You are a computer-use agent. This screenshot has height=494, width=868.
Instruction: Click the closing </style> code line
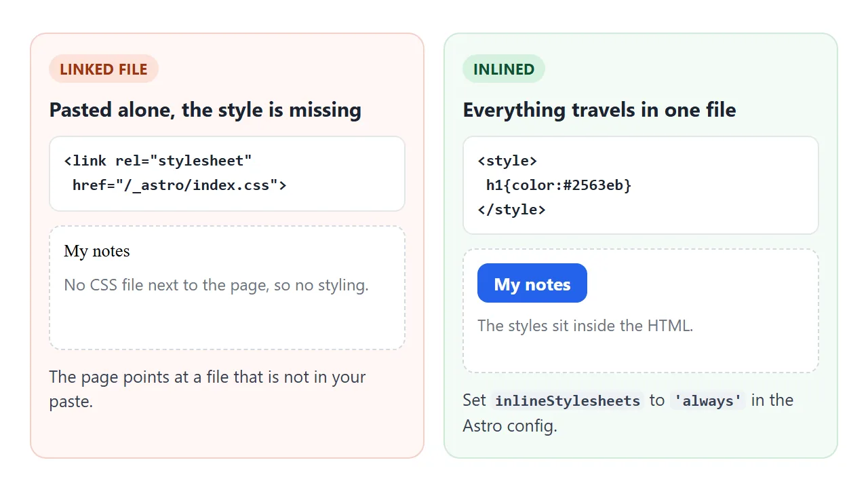511,209
